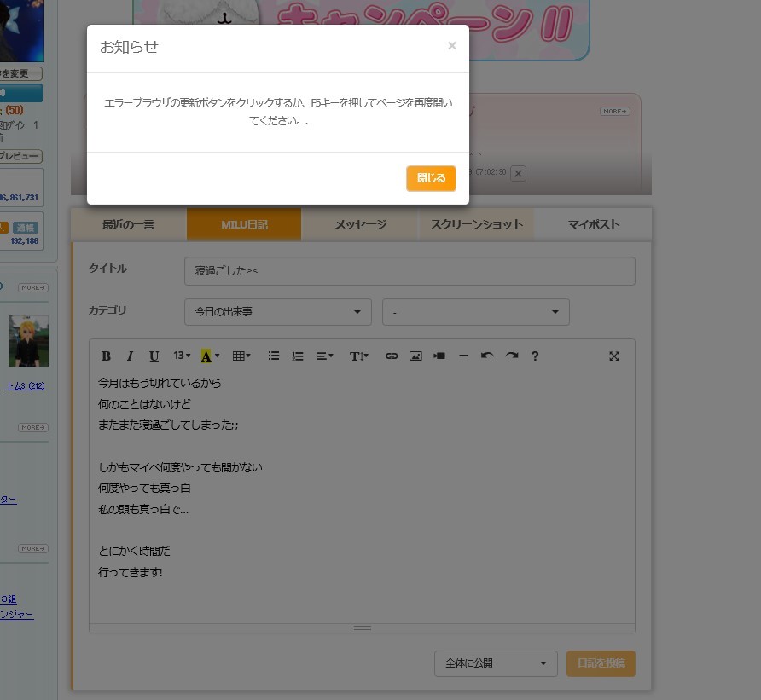This screenshot has height=700, width=761.
Task: Insert an unordered bullet list
Action: (274, 356)
